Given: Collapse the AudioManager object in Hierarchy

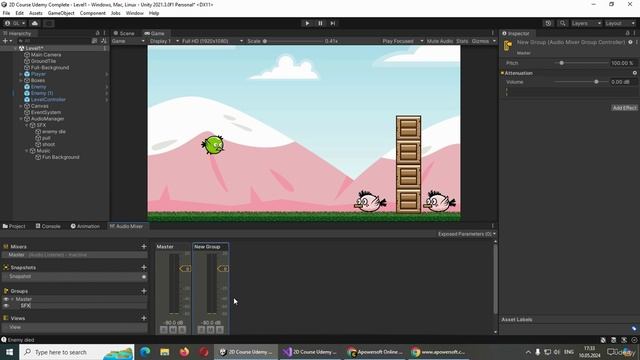Looking at the screenshot, I should coord(21,119).
